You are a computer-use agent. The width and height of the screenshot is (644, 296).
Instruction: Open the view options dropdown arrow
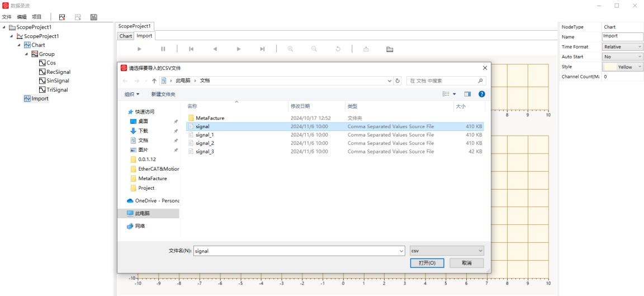454,94
